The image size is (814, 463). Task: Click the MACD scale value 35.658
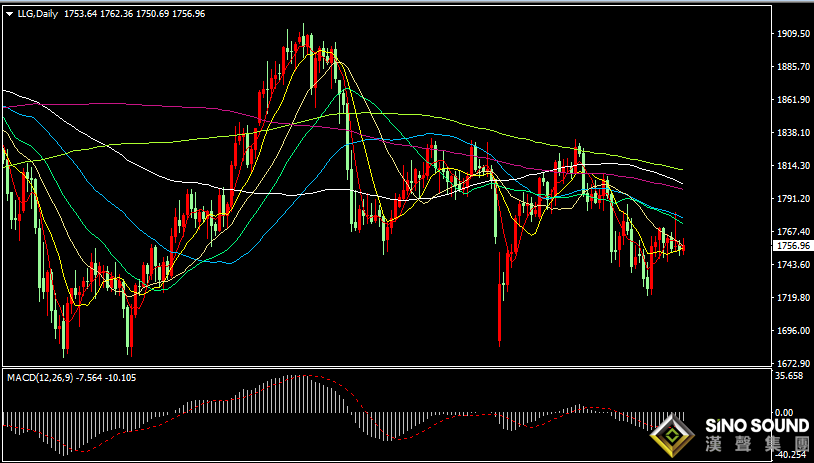point(790,376)
